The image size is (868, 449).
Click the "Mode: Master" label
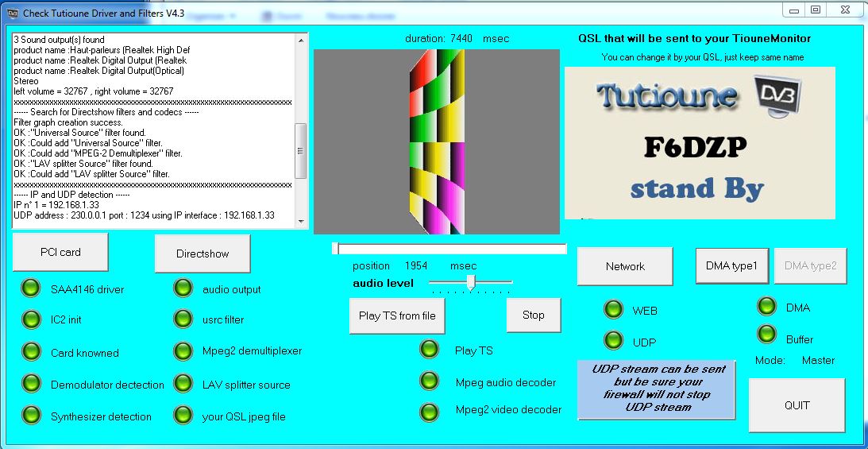[795, 361]
